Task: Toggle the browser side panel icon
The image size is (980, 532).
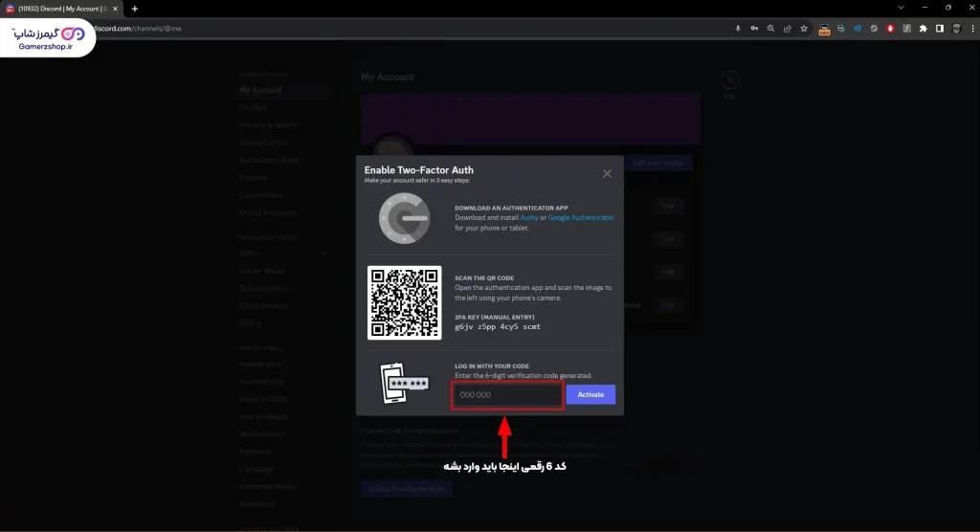Action: pos(940,29)
